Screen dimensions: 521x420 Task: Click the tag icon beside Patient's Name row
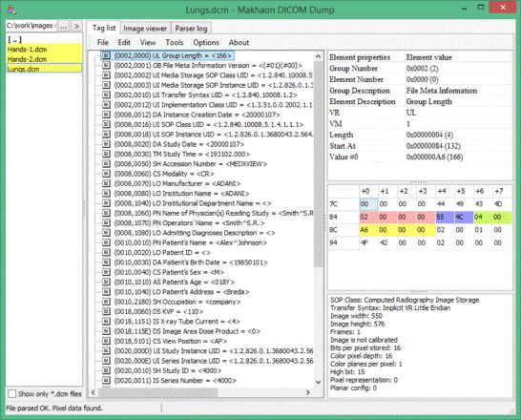(x=106, y=242)
